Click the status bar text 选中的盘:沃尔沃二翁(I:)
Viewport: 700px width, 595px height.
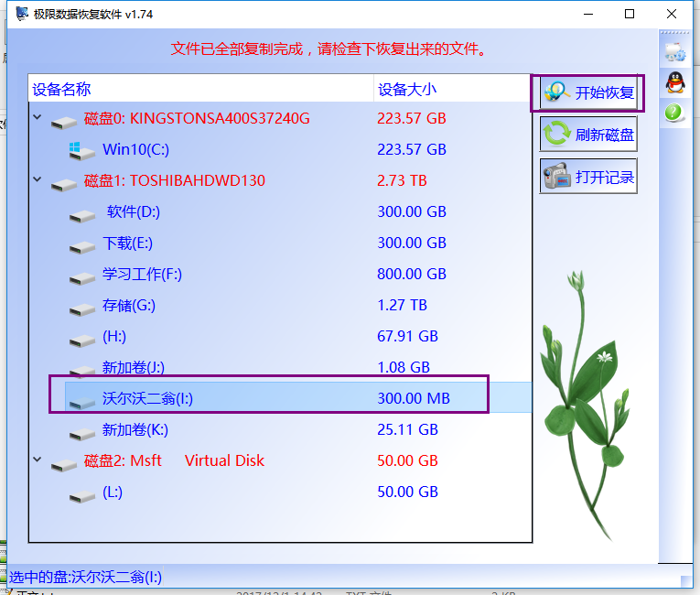point(85,577)
